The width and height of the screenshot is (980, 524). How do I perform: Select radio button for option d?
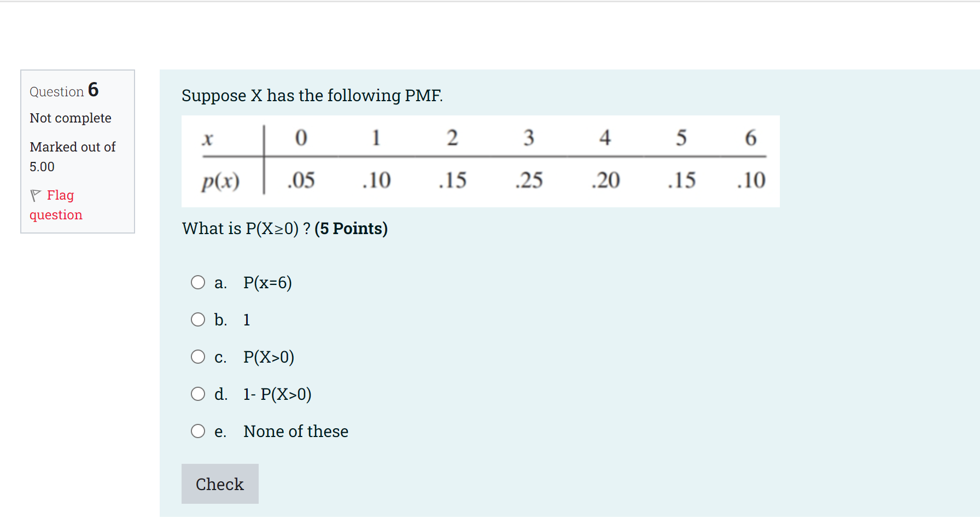pyautogui.click(x=198, y=394)
